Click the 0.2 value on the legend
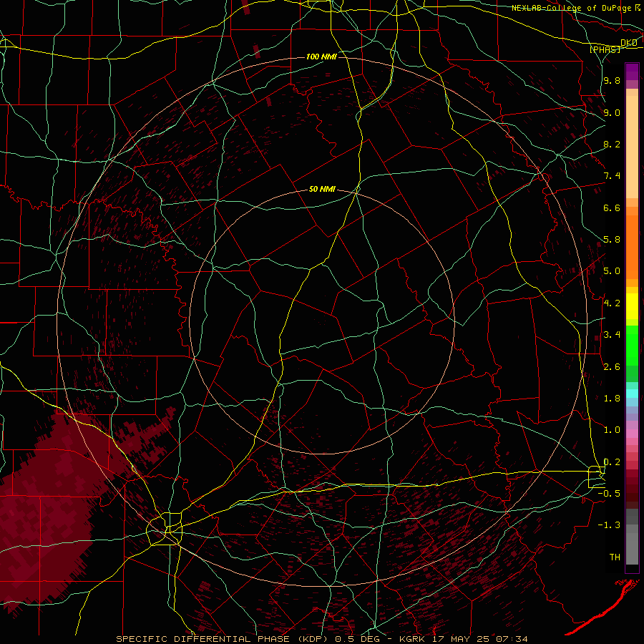 (x=612, y=462)
